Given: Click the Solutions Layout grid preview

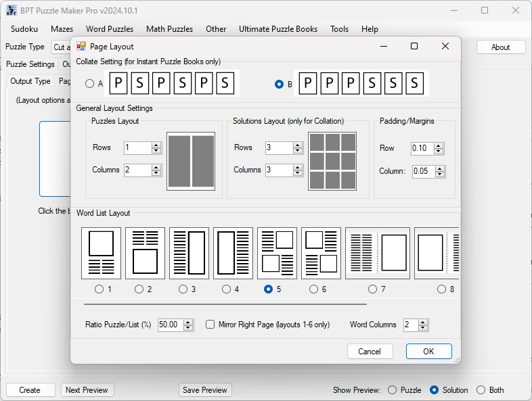Looking at the screenshot, I should (x=332, y=161).
